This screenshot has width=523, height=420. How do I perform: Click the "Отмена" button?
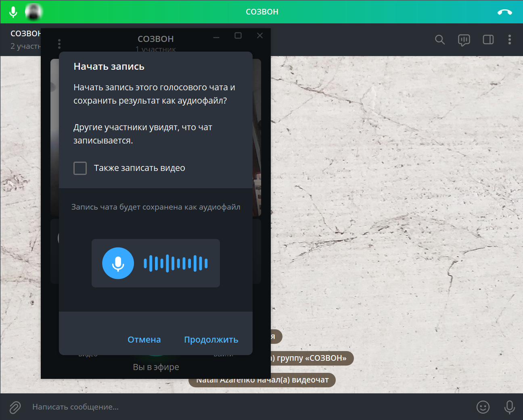[144, 340]
